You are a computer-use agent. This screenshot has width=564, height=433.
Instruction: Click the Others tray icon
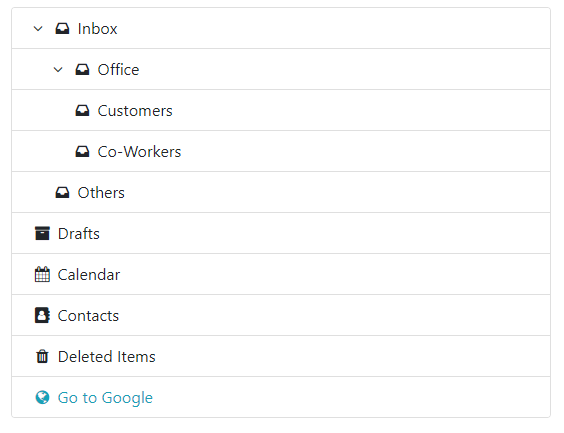62,193
